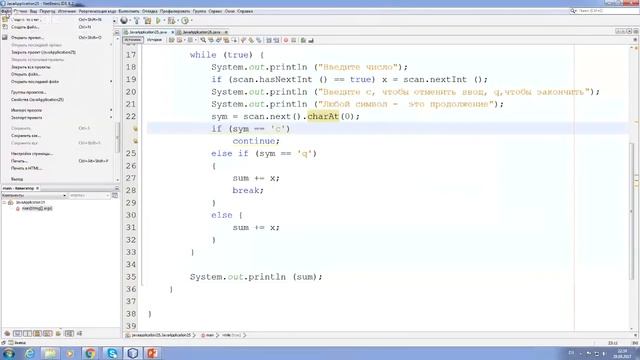This screenshot has height=360, width=640.
Task: Open Skype from the taskbar
Action: 112,353
